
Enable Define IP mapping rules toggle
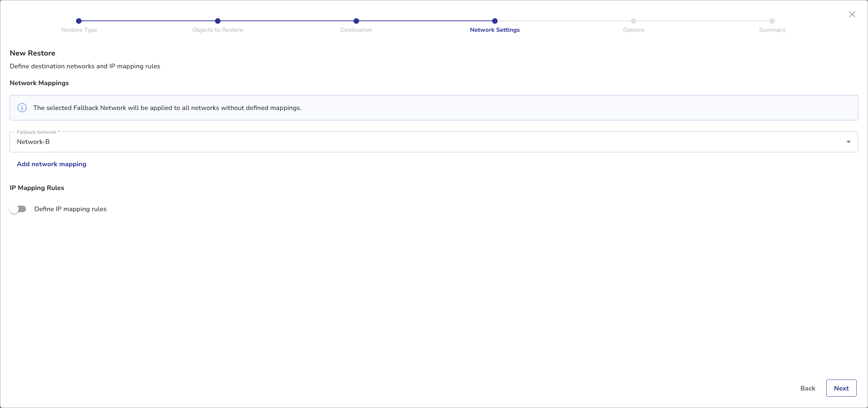click(18, 209)
